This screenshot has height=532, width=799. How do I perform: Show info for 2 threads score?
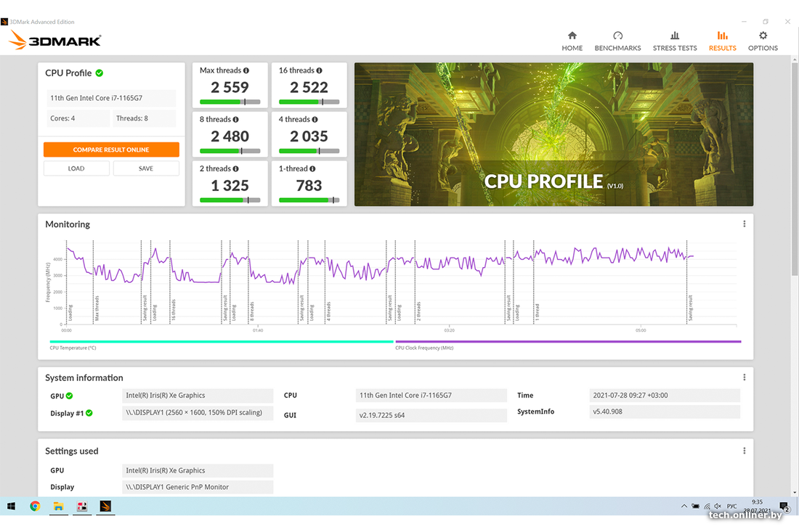235,168
